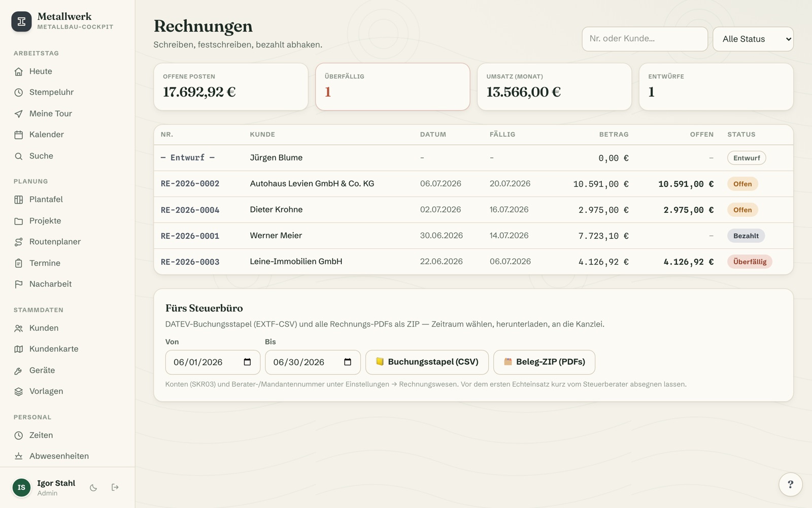The width and height of the screenshot is (812, 508).
Task: Download the Buchungsstapel (CSV)
Action: tap(427, 362)
